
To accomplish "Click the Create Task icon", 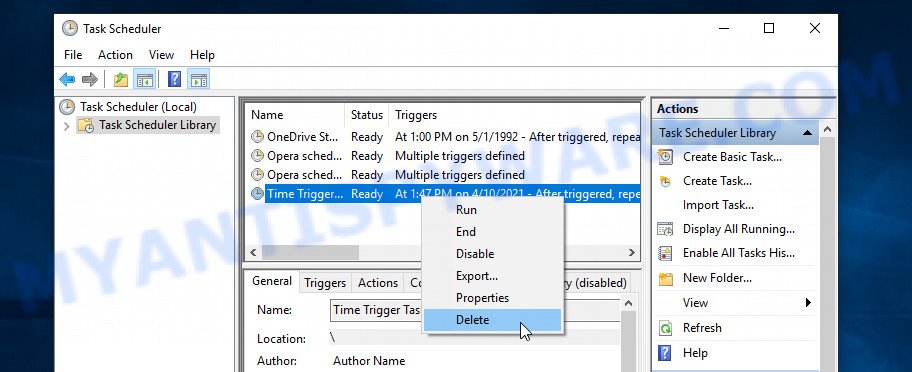I will coord(665,181).
